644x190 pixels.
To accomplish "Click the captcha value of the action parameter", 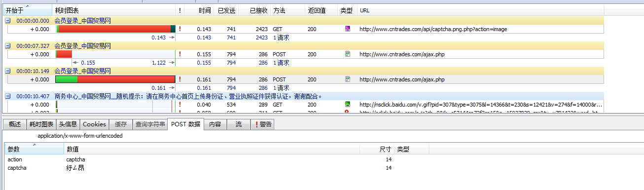I will [75, 159].
